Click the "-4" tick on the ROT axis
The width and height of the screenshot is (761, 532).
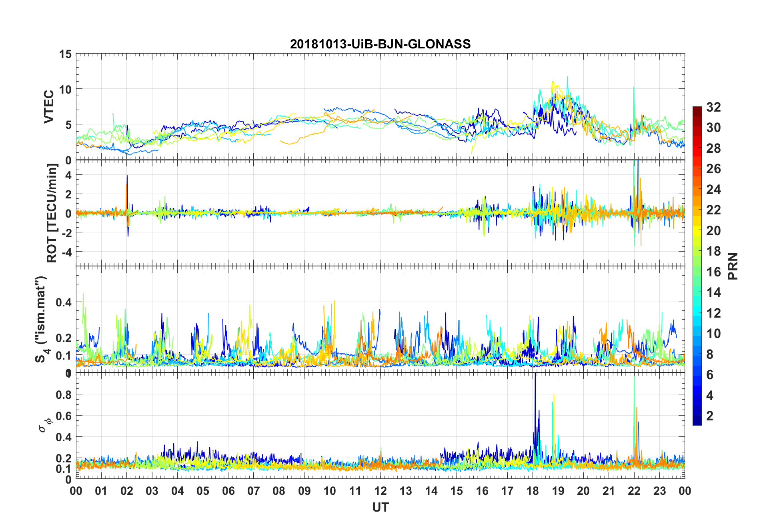click(67, 252)
